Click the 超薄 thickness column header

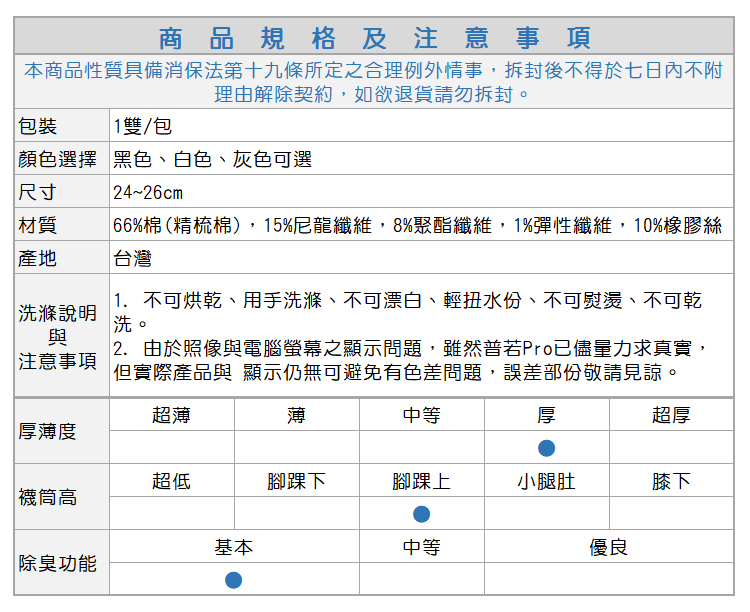pos(172,415)
